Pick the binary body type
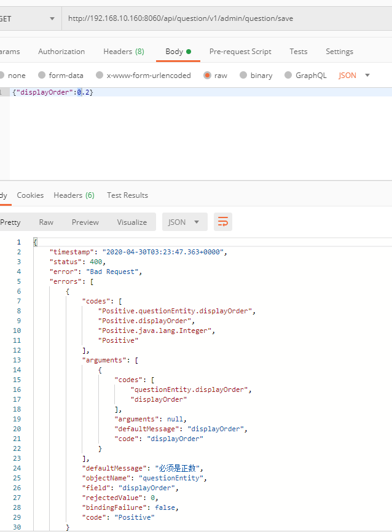The width and height of the screenshot is (392, 532). coord(244,76)
